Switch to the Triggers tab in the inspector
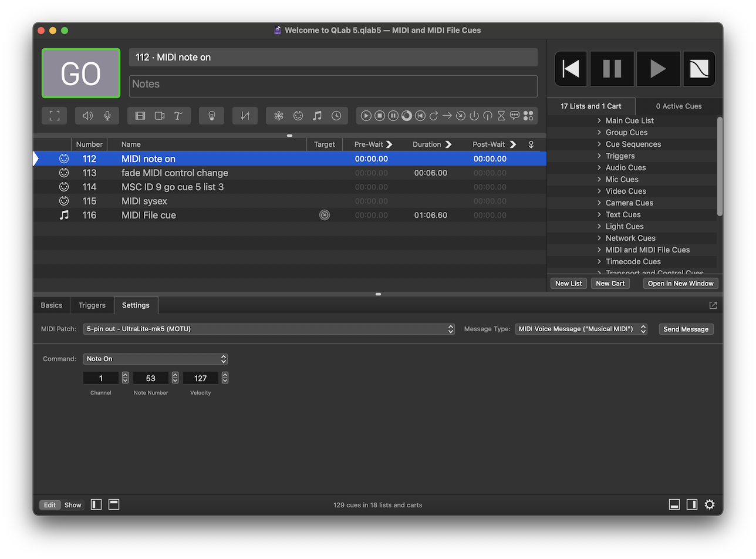 [92, 305]
